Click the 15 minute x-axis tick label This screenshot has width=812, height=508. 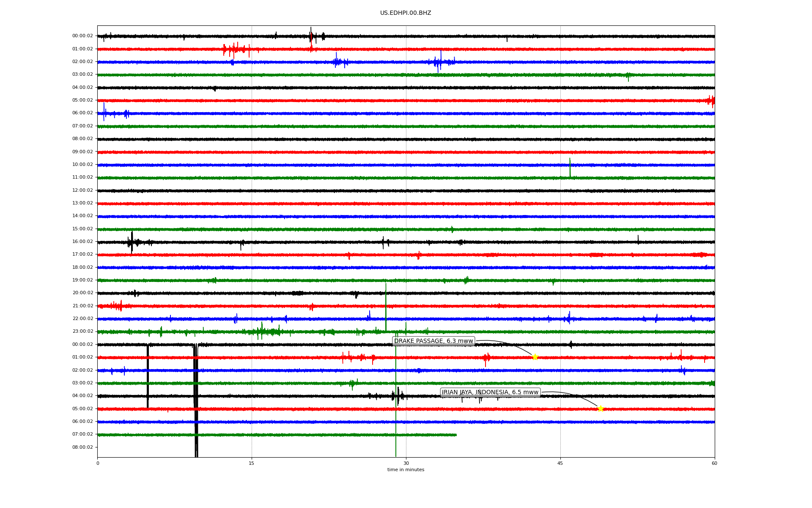click(x=252, y=463)
